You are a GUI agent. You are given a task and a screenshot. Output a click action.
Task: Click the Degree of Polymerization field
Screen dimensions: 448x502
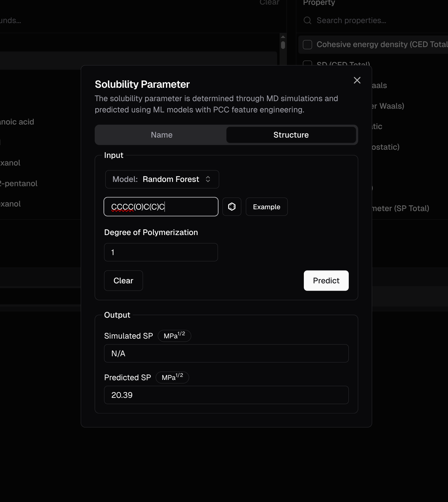(161, 252)
